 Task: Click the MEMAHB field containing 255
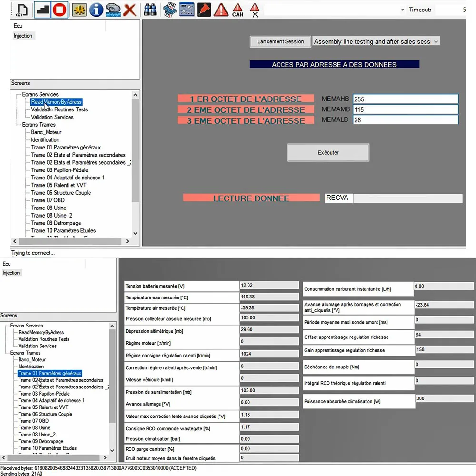pyautogui.click(x=406, y=99)
